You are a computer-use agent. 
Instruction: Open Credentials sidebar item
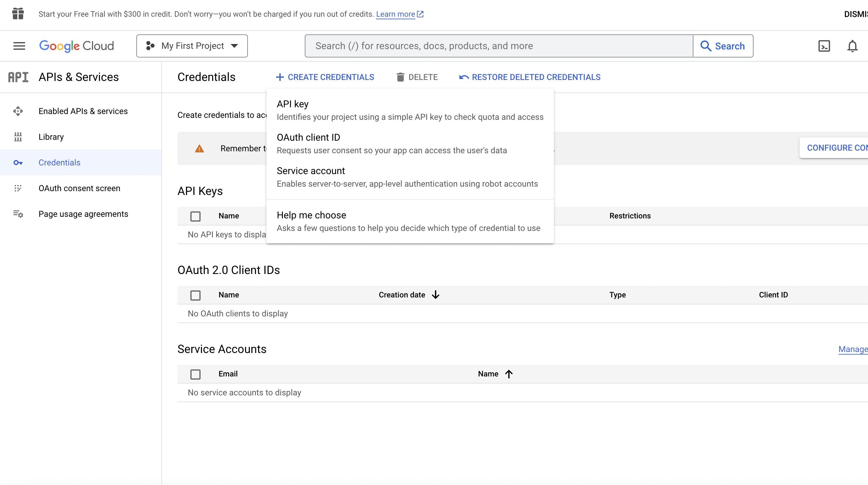click(81, 163)
